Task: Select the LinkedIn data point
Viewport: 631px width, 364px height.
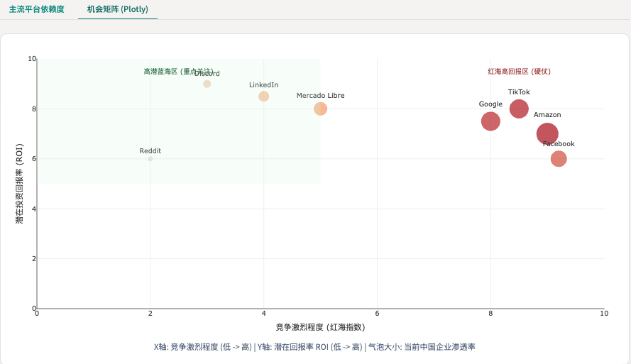Action: coord(263,96)
